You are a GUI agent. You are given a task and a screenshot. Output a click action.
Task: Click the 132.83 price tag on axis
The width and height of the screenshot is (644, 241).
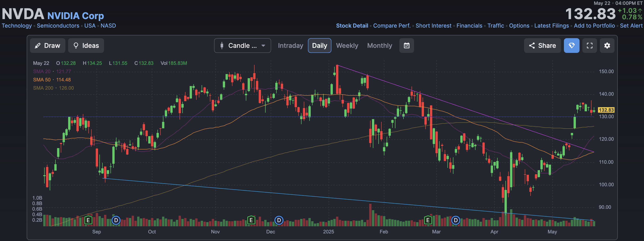606,110
